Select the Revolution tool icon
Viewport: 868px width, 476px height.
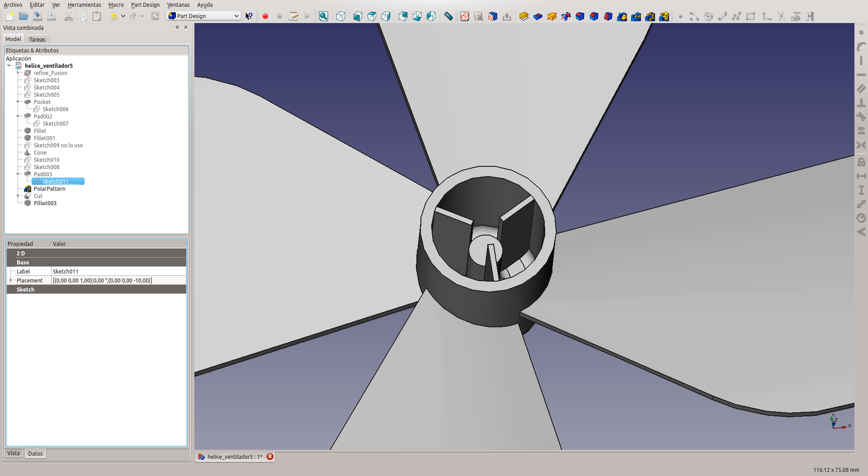(x=552, y=16)
